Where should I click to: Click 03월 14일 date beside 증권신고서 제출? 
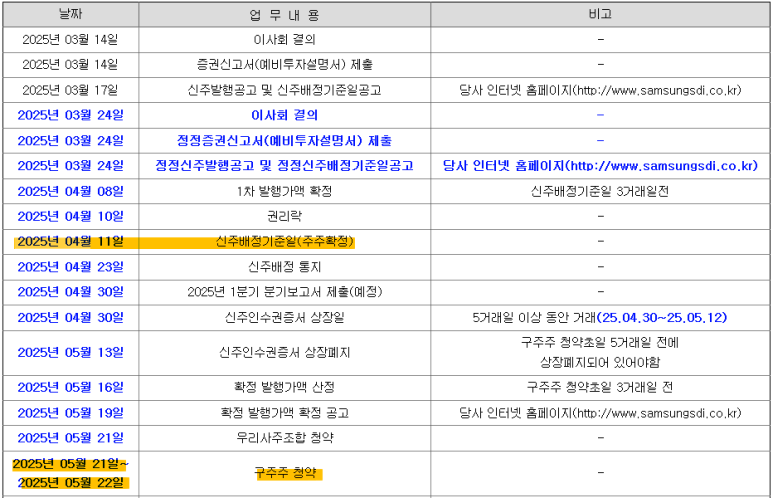tap(70, 65)
